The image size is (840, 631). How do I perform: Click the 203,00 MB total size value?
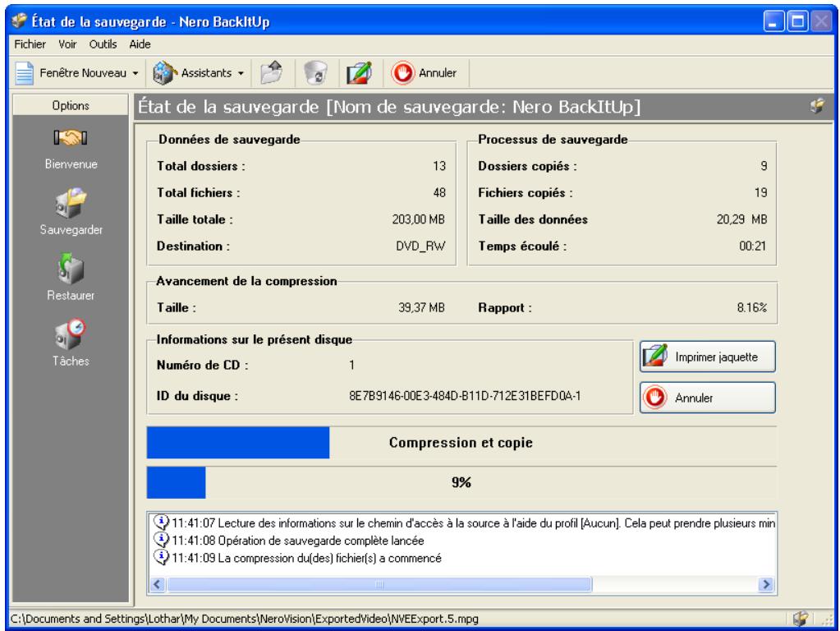419,219
